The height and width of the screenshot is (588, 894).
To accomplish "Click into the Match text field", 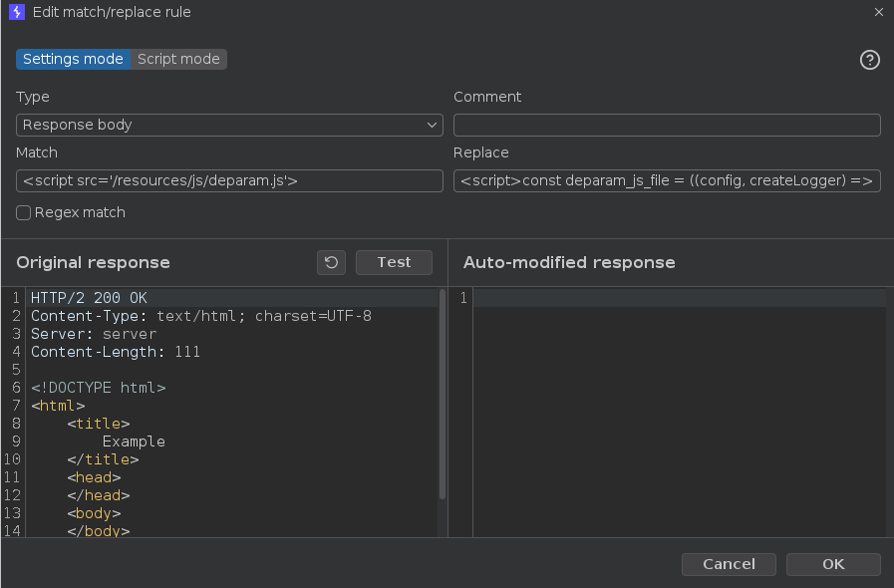I will (229, 180).
